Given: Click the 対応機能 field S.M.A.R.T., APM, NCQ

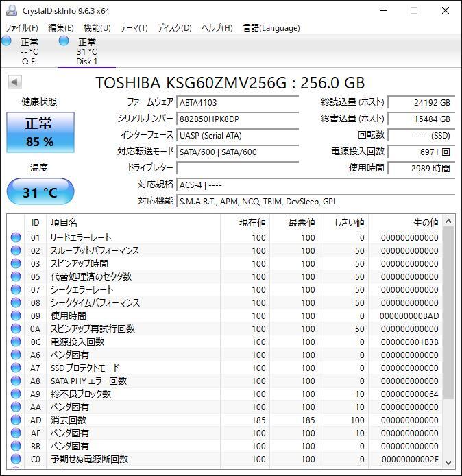Looking at the screenshot, I should pos(315,202).
